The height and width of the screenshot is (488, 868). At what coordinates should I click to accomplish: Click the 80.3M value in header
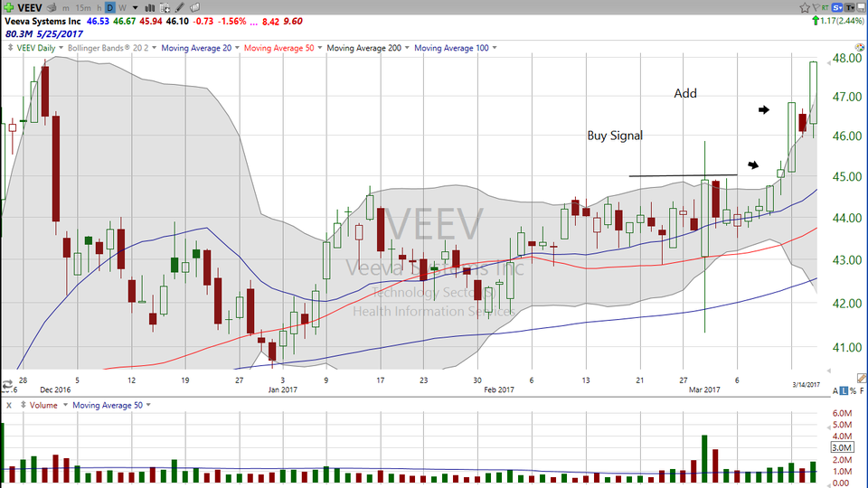19,33
